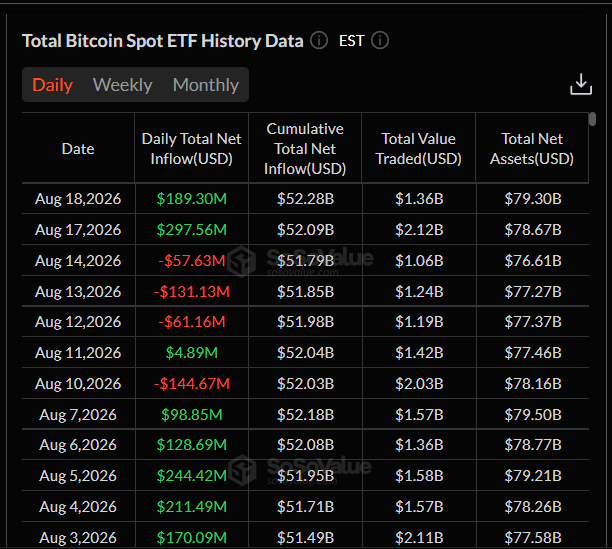Click the Date column header
The image size is (612, 549).
[78, 149]
